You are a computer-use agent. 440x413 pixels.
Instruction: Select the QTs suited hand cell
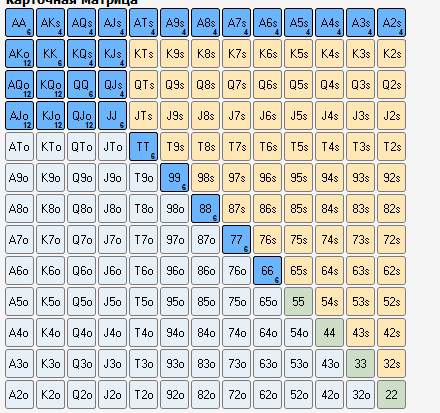[x=143, y=85]
